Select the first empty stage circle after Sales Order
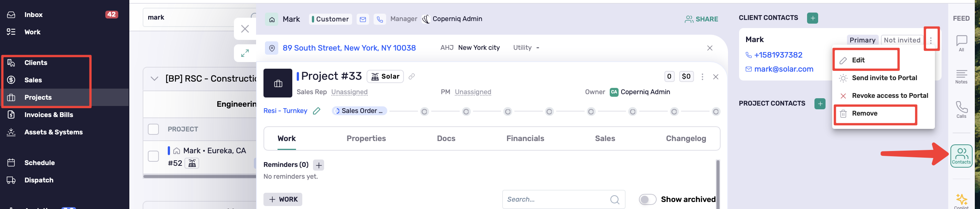 [424, 112]
